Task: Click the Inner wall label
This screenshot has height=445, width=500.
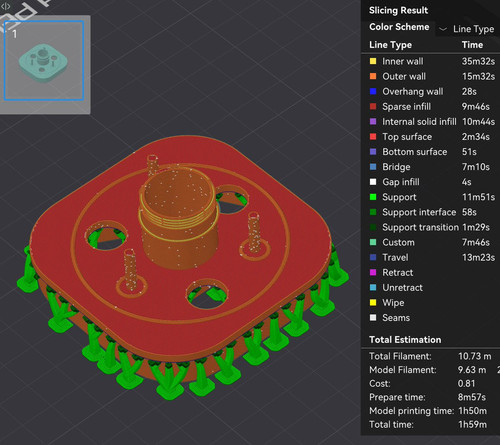Action: coord(403,61)
